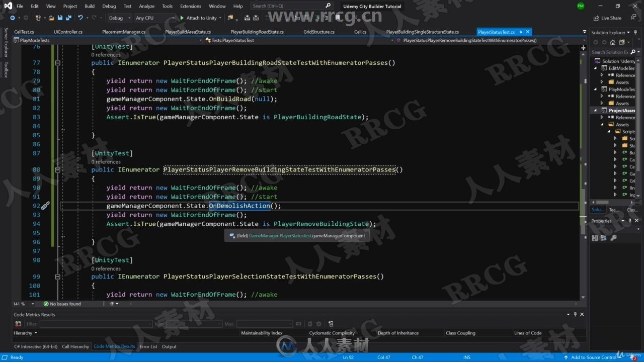Image resolution: width=644 pixels, height=362 pixels.
Task: Close the Code Metrics Results panel
Action: 582,314
